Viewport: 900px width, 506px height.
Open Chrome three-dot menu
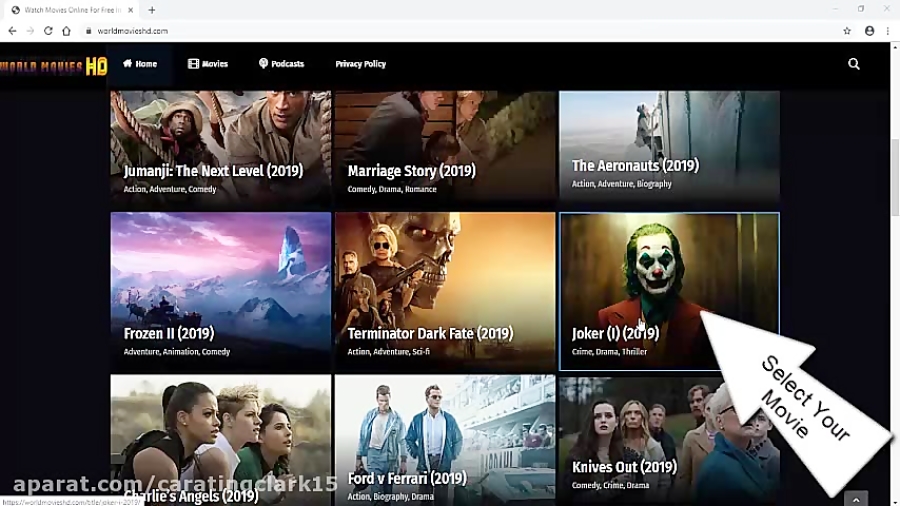888,31
